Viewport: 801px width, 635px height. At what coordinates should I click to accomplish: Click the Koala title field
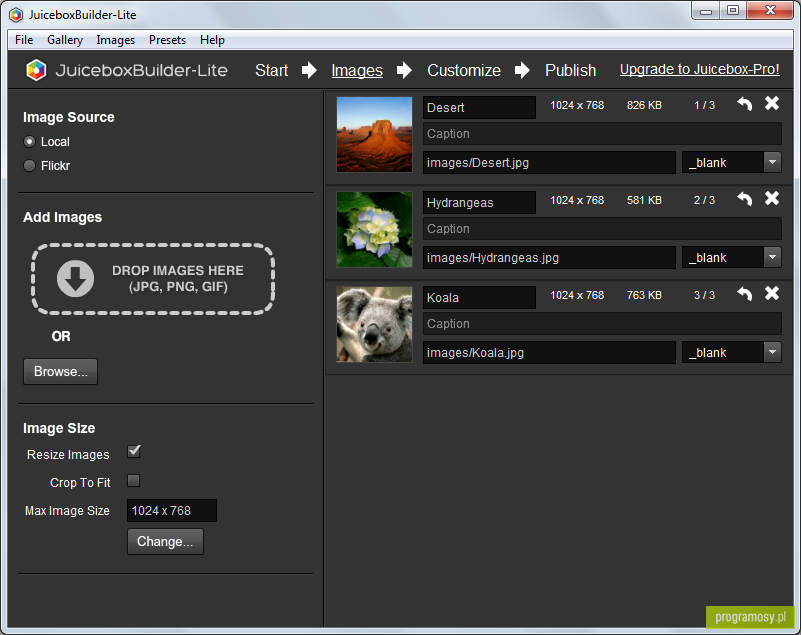coord(479,298)
